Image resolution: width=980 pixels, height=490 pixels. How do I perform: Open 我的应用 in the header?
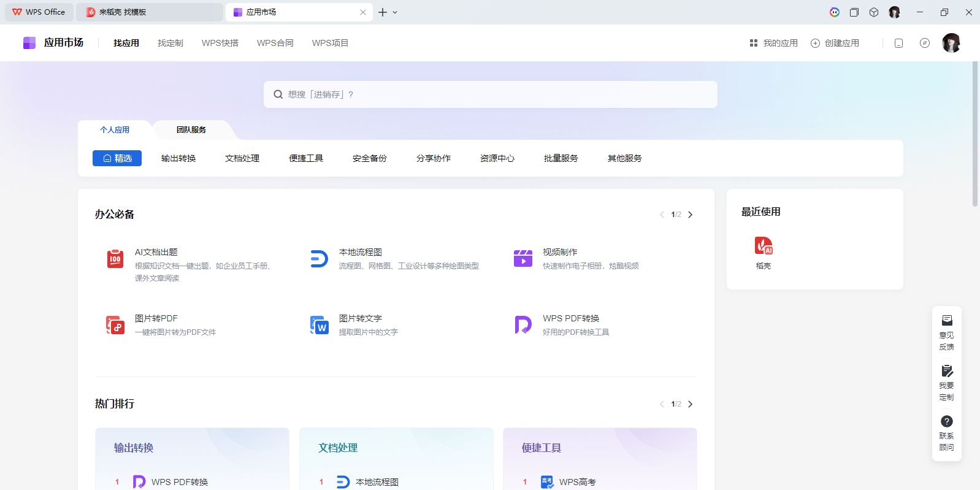[x=773, y=43]
